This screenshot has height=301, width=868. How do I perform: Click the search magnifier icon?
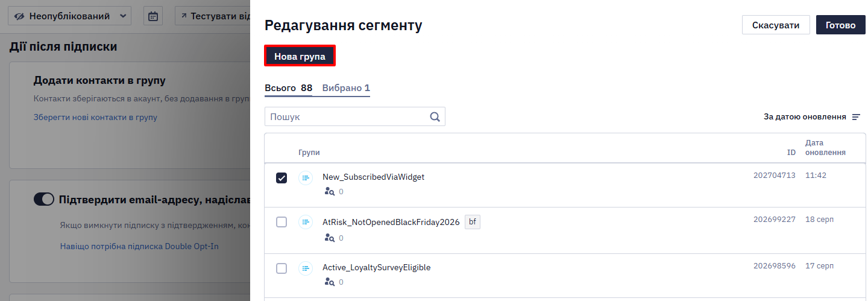[x=435, y=117]
